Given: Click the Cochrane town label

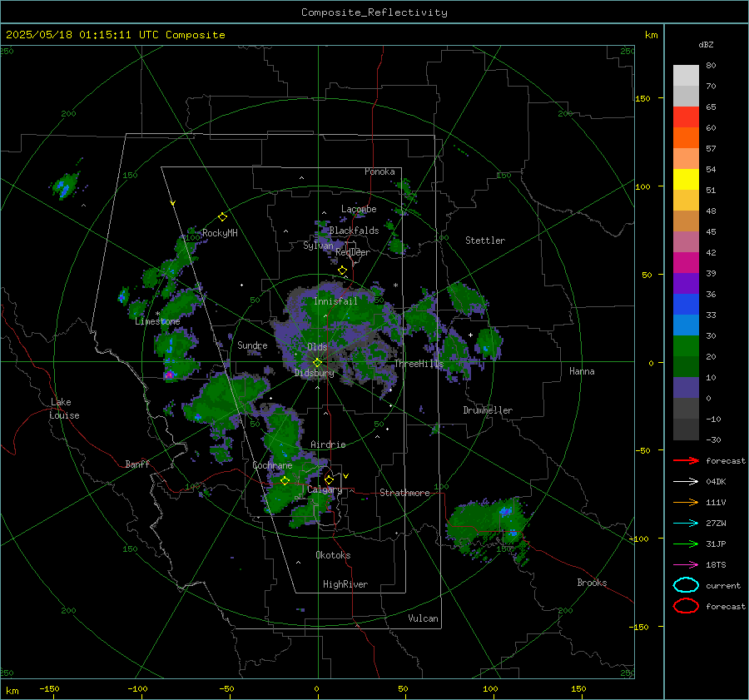Looking at the screenshot, I should tap(272, 465).
